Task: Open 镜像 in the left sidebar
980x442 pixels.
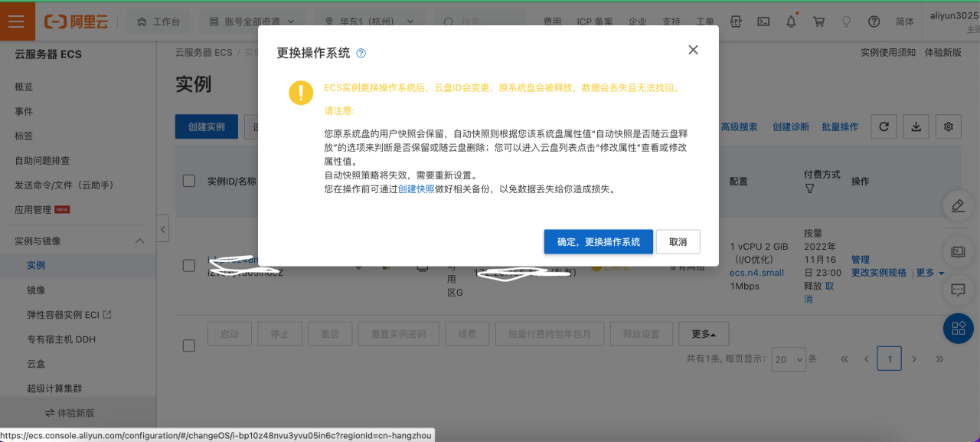Action: 36,290
